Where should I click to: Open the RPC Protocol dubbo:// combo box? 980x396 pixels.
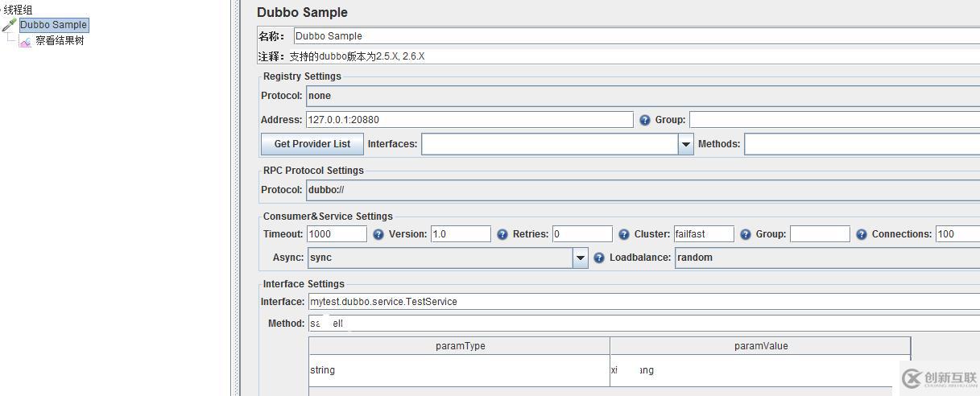(643, 190)
